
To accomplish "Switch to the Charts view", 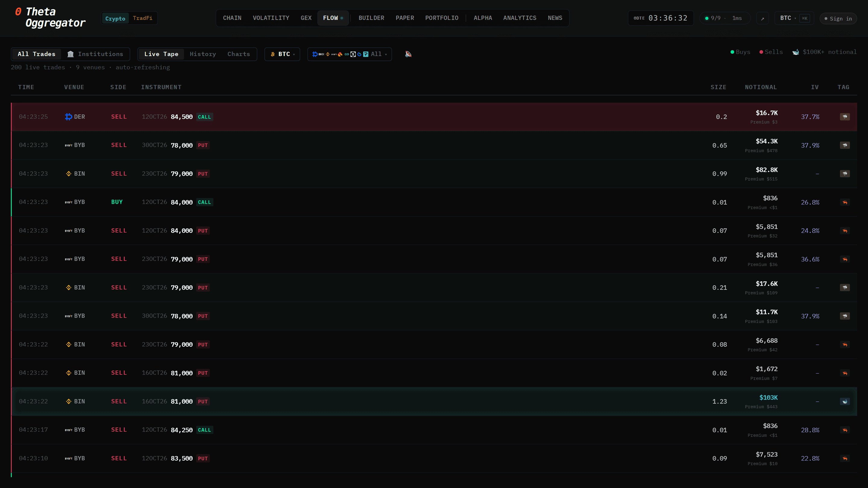I will click(239, 54).
